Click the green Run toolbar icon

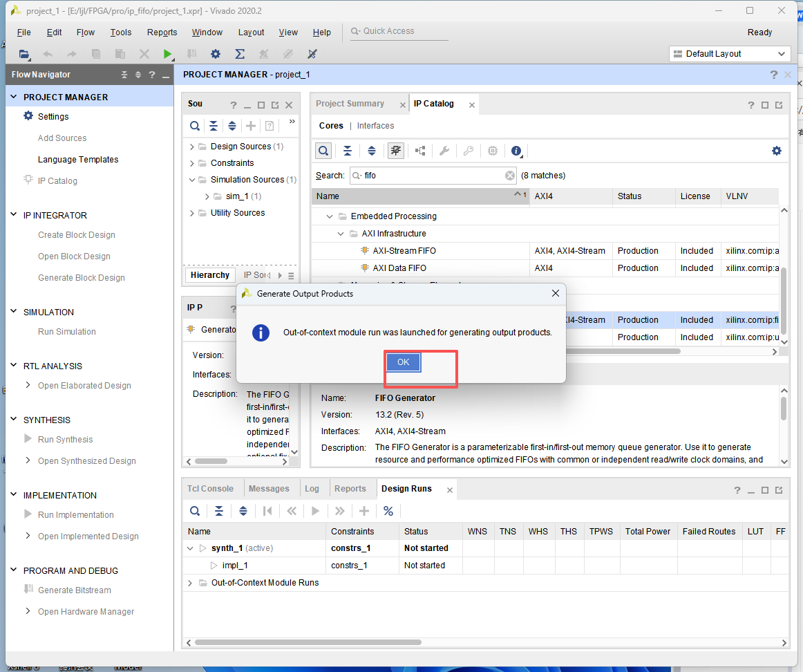tap(167, 54)
